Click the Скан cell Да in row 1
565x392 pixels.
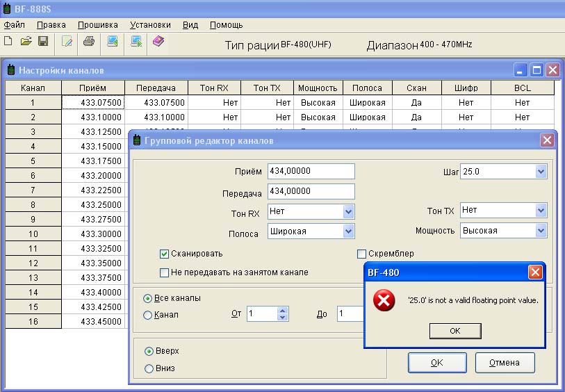point(416,103)
